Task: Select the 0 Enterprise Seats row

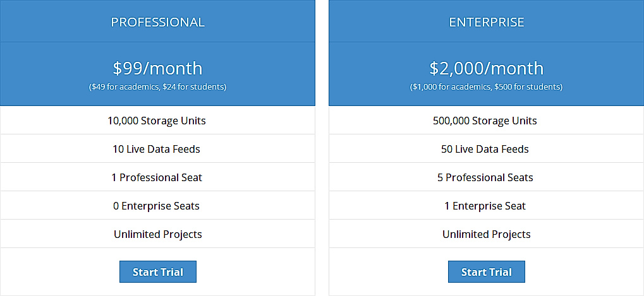Action: [157, 206]
